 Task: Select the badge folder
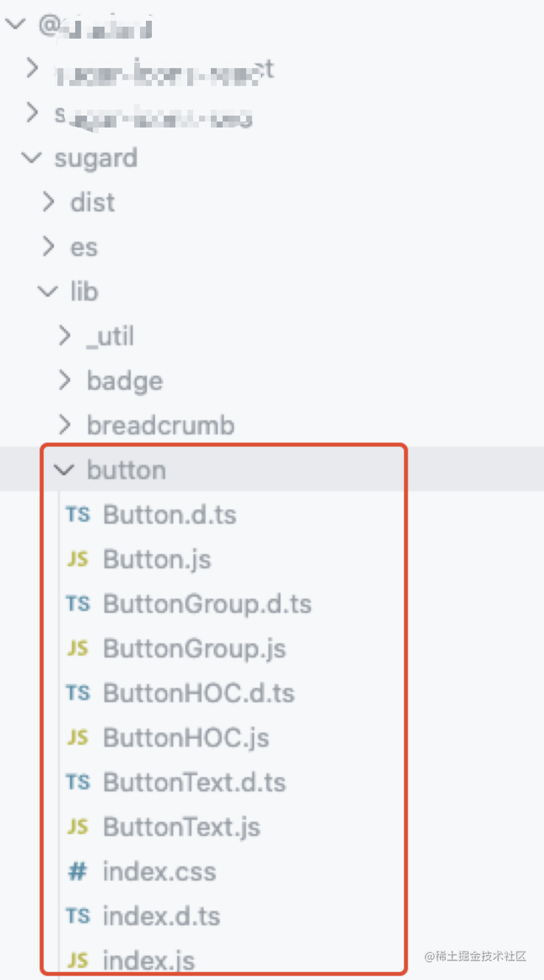pos(125,381)
